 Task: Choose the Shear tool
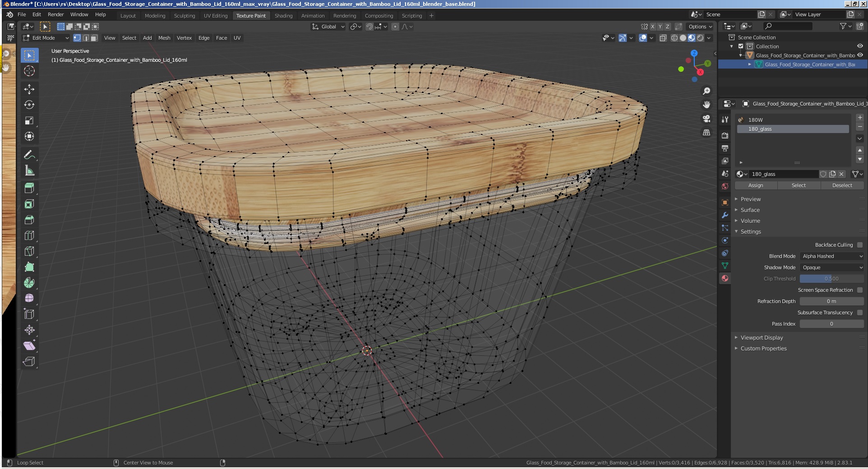point(29,345)
